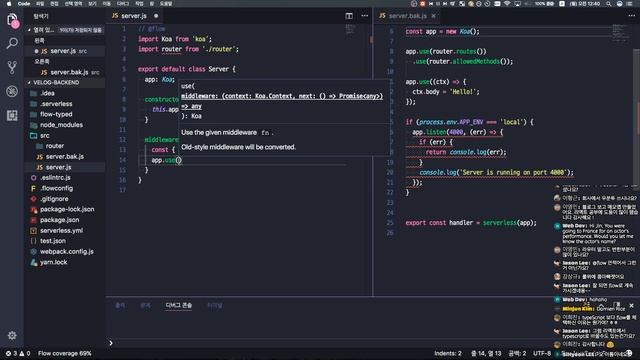Open the Extensions activity bar icon
640x360 pixels.
coord(12,116)
